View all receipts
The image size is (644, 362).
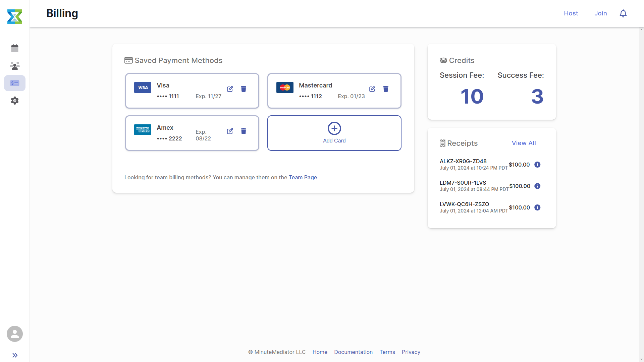pyautogui.click(x=524, y=143)
